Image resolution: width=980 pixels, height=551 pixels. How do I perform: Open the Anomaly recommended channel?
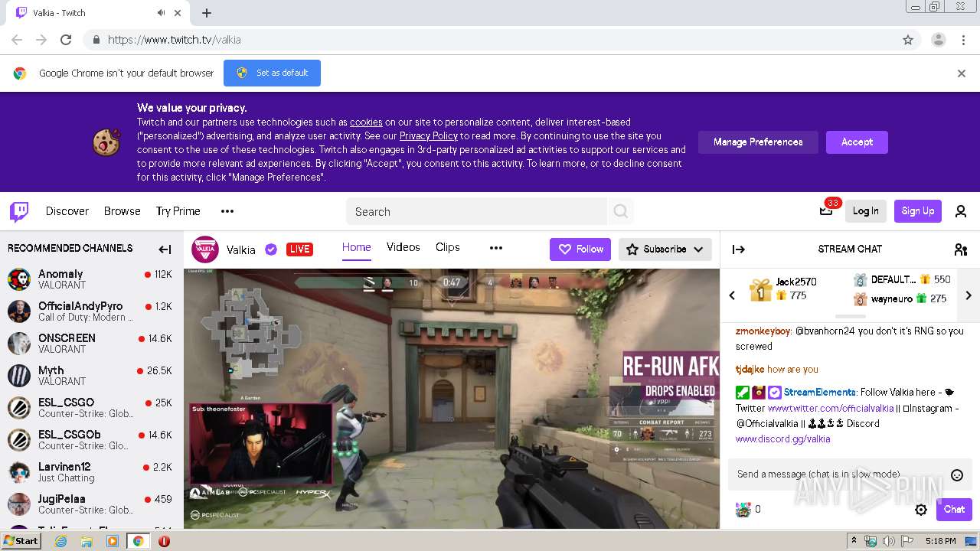92,279
